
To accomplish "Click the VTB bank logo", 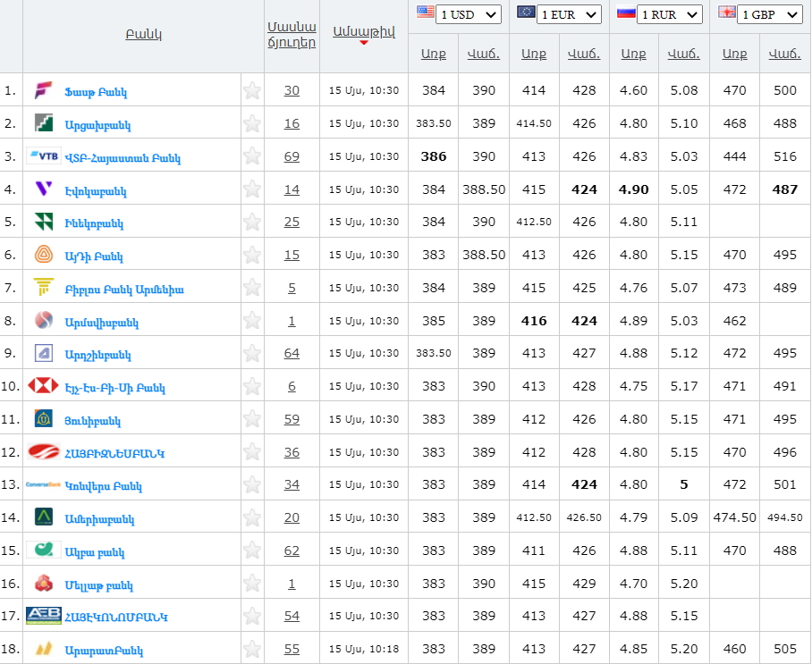I will [44, 155].
